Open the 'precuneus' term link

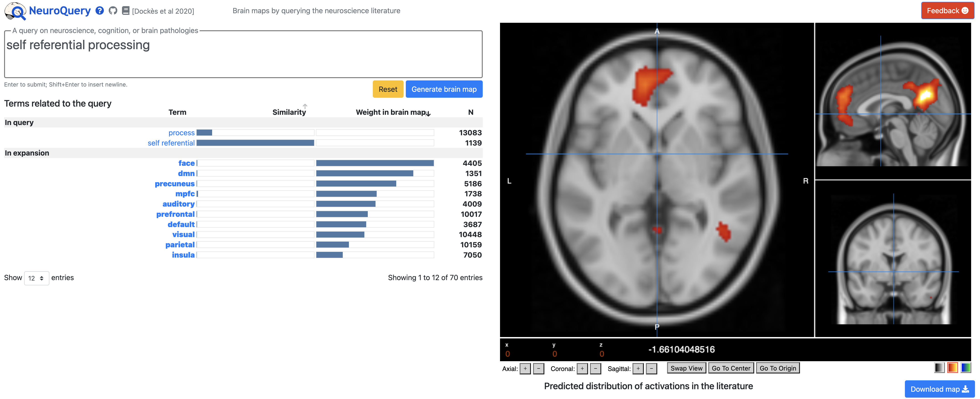coord(175,184)
